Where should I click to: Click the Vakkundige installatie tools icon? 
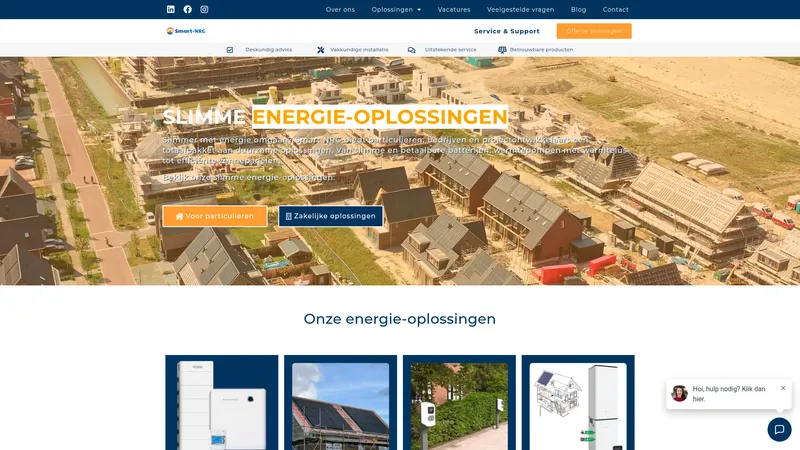pyautogui.click(x=320, y=50)
